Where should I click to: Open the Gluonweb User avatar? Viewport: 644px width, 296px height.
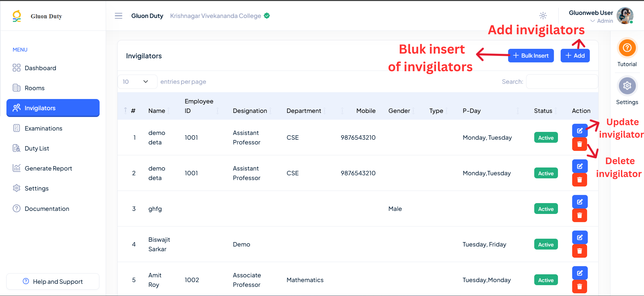[625, 16]
